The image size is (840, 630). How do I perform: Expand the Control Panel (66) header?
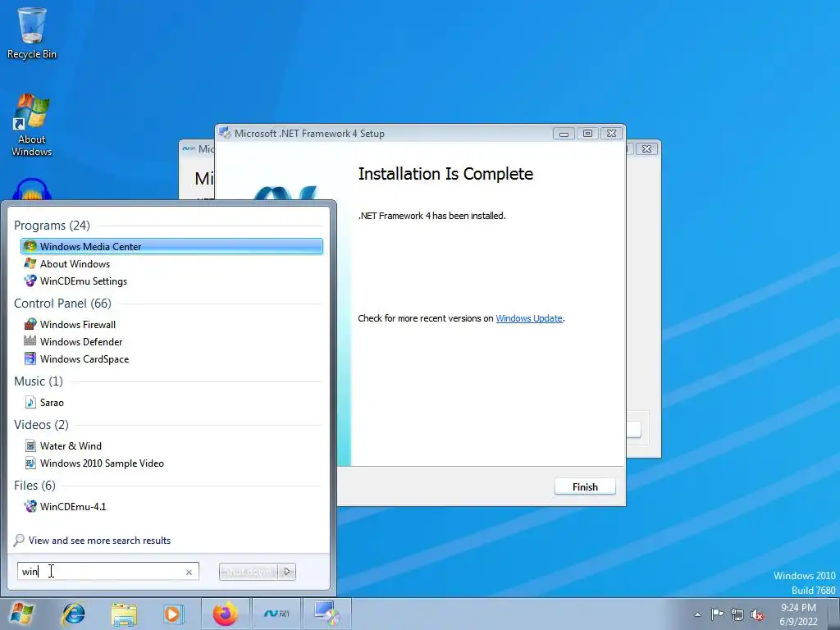click(62, 304)
